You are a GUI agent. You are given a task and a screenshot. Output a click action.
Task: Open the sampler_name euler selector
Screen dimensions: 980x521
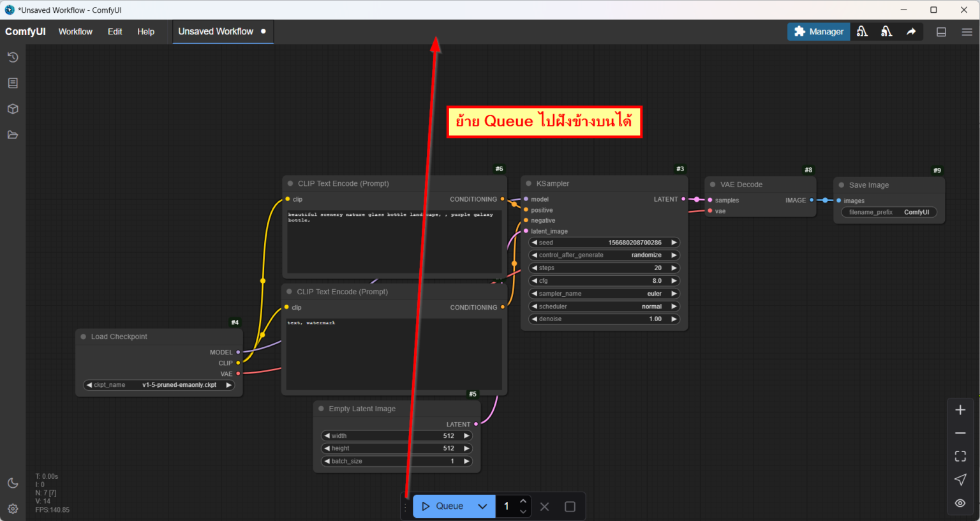(x=604, y=294)
